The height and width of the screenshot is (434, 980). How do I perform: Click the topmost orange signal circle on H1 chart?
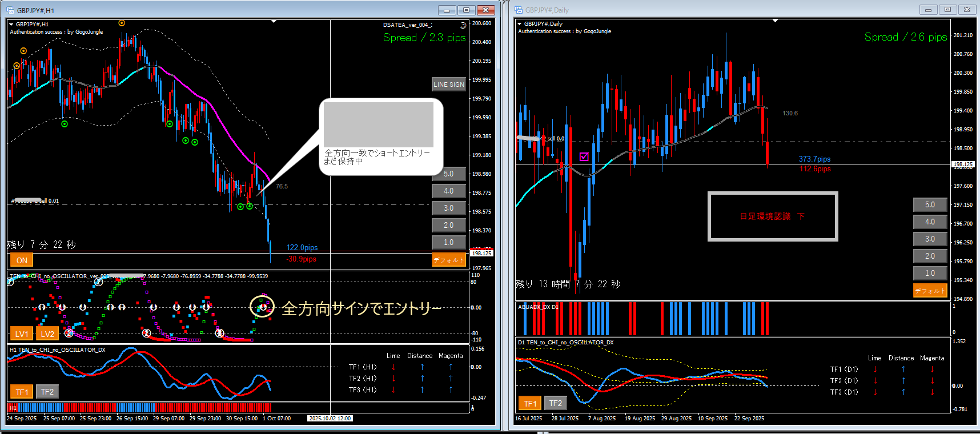click(122, 23)
